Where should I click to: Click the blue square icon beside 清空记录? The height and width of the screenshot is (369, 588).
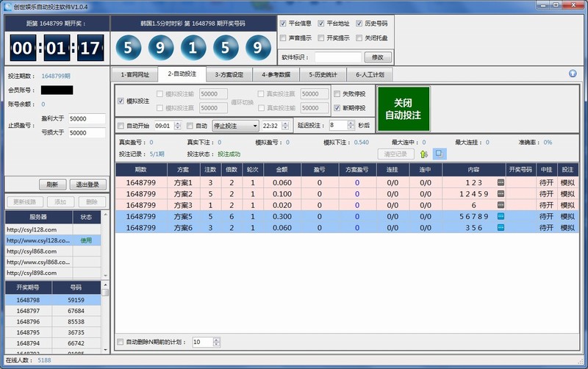439,154
